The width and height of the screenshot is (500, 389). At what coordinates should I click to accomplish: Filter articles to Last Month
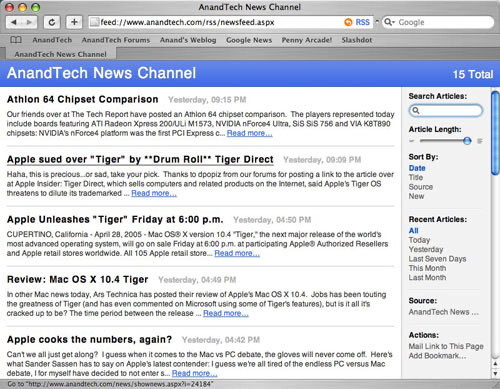pyautogui.click(x=427, y=278)
